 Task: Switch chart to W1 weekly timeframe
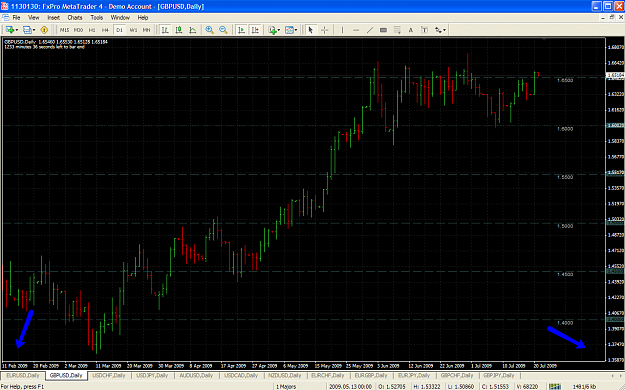tap(133, 30)
